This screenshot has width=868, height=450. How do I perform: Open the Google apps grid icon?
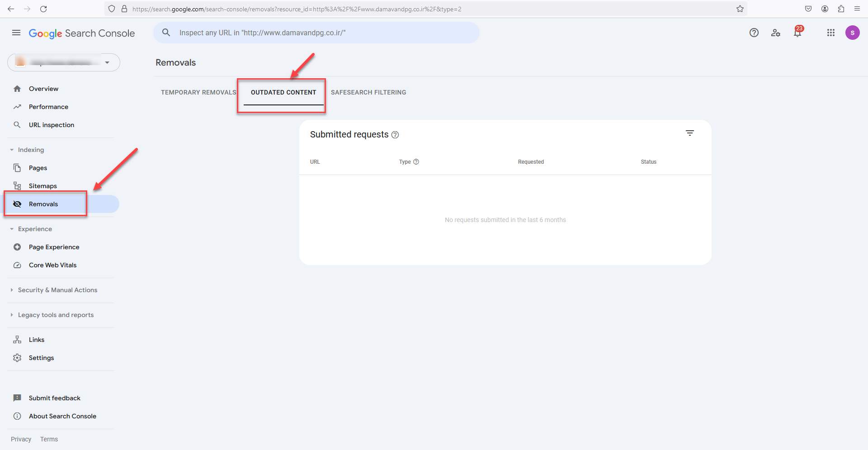[x=830, y=33]
